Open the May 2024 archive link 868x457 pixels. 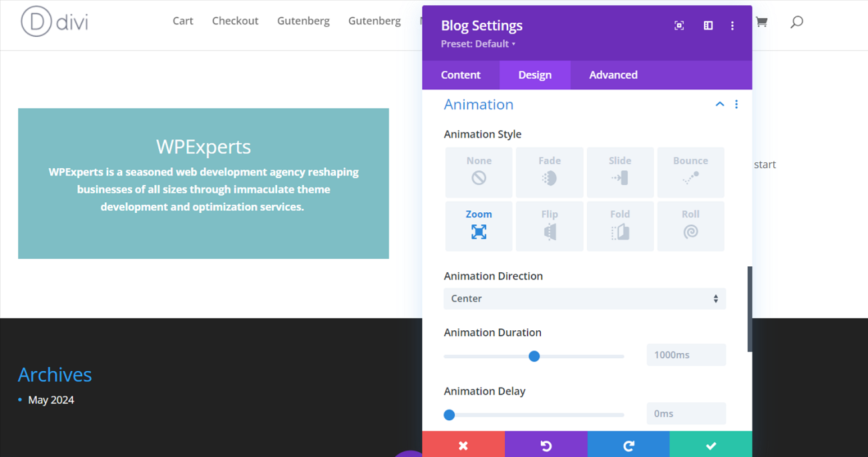point(51,400)
